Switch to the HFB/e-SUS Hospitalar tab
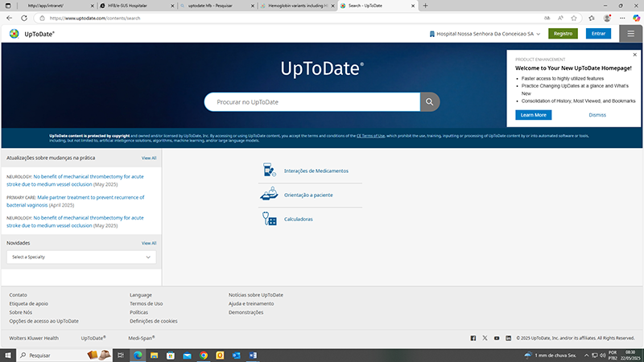Screen dimensions: 644x362 [x=122, y=6]
